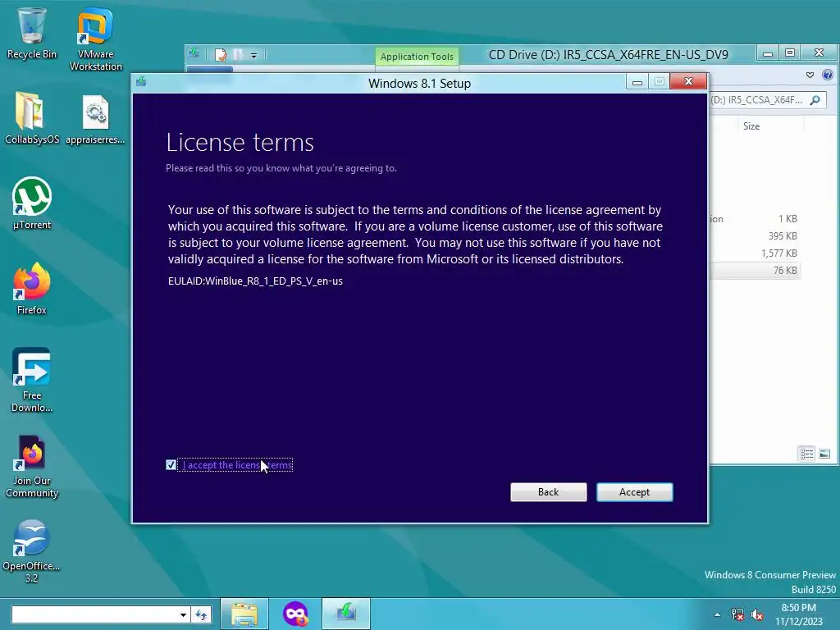840x630 pixels.
Task: Show hidden system tray icons
Action: pos(717,614)
